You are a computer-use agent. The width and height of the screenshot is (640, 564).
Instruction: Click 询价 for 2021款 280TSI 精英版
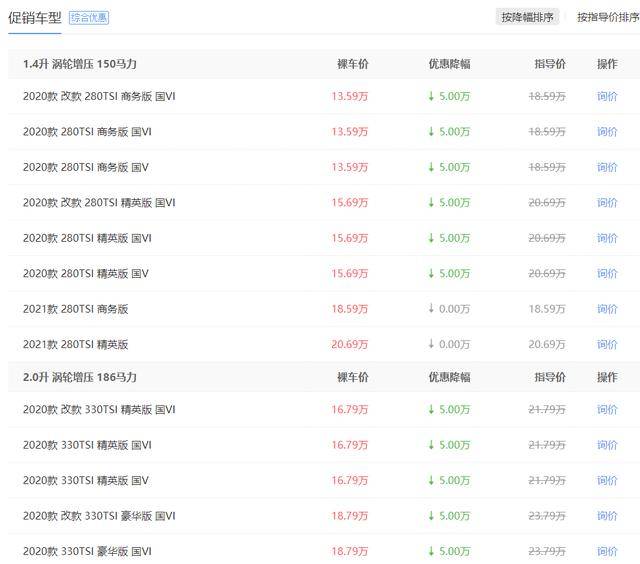607,344
